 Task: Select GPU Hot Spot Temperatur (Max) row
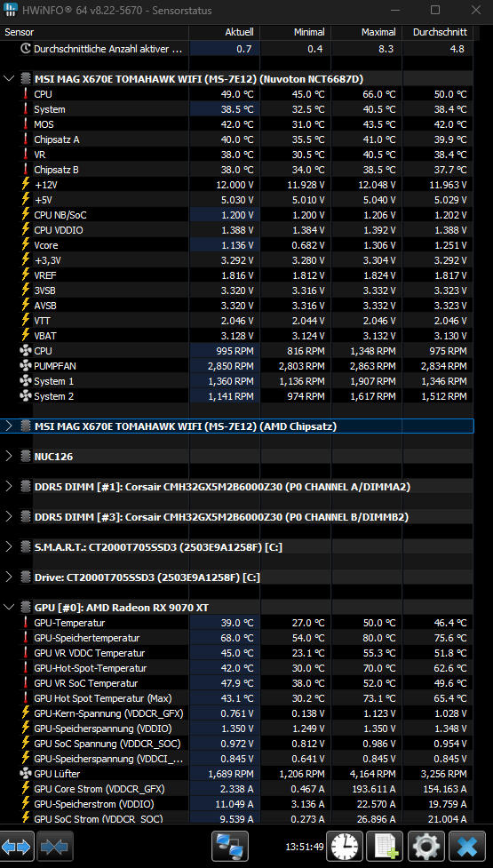tap(237, 698)
